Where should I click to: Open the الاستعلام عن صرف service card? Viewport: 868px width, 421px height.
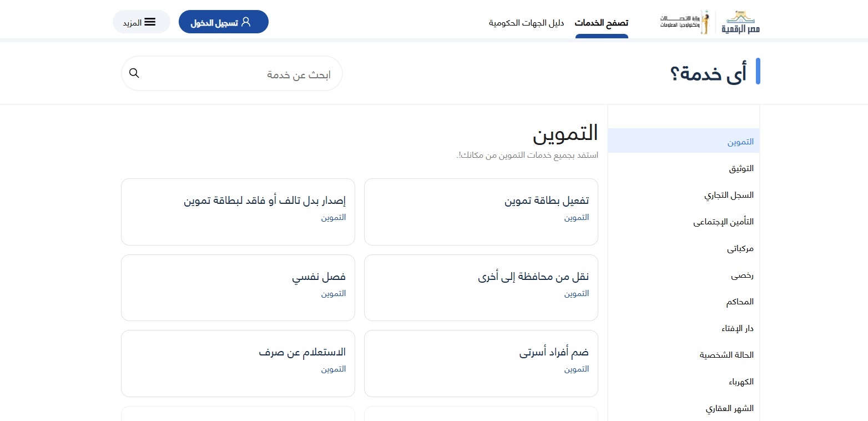pyautogui.click(x=238, y=363)
